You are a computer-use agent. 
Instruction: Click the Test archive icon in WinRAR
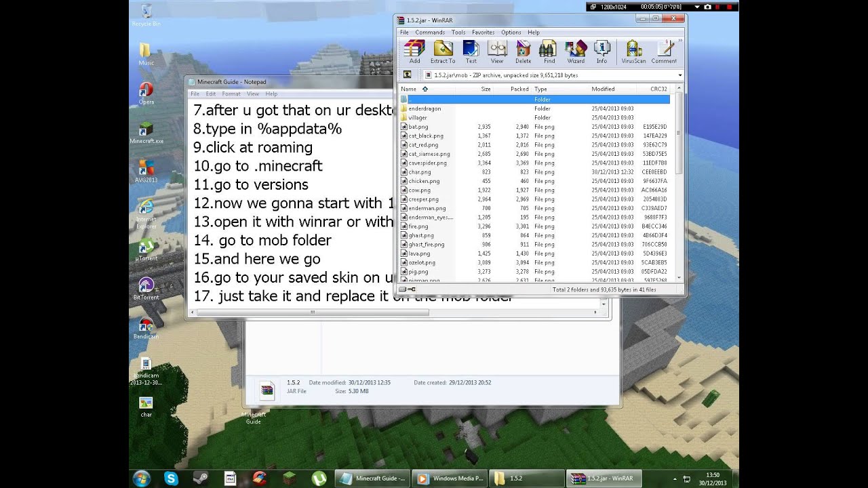471,52
